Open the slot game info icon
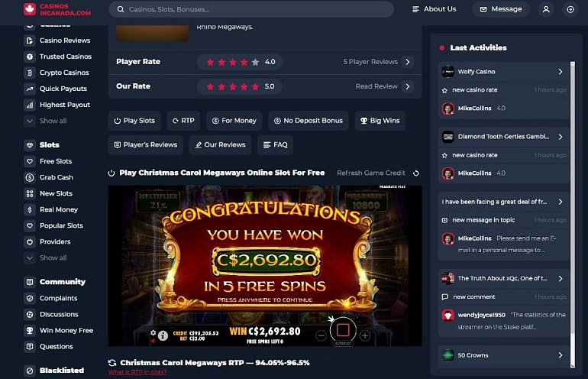Screen dimensions: 588x379 click(x=163, y=335)
